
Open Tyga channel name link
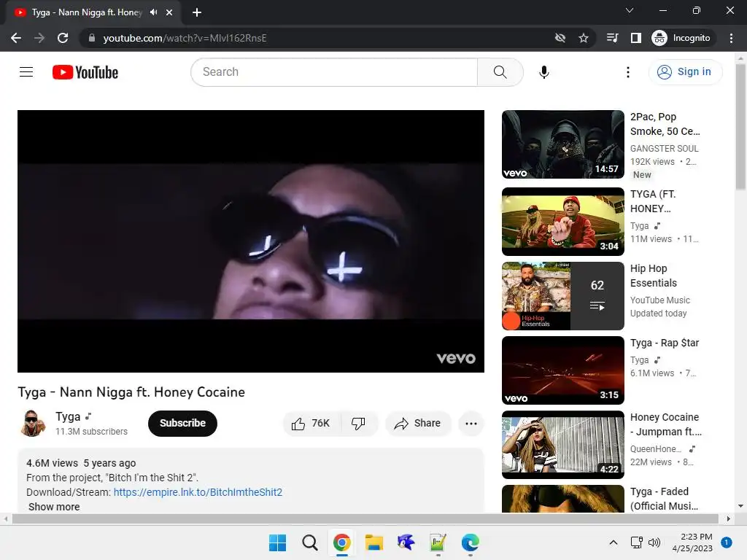coord(68,416)
